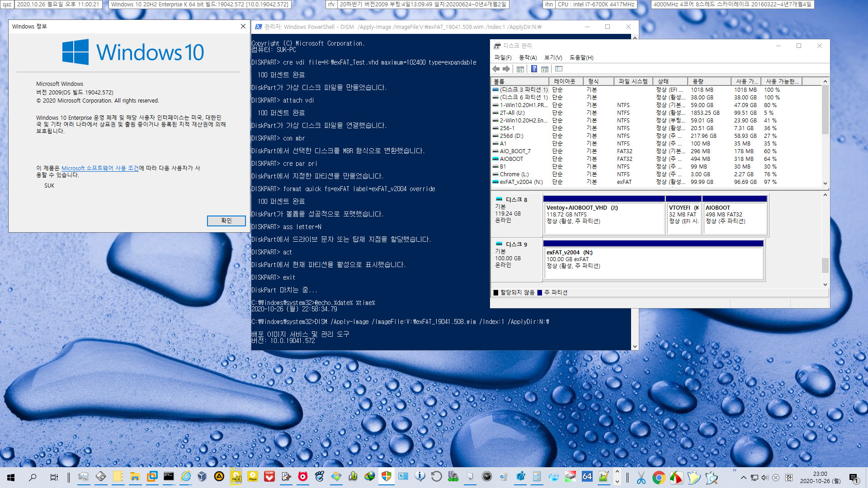This screenshot has height=488, width=868.
Task: Expand hidden tray icons chevron
Action: [743, 478]
